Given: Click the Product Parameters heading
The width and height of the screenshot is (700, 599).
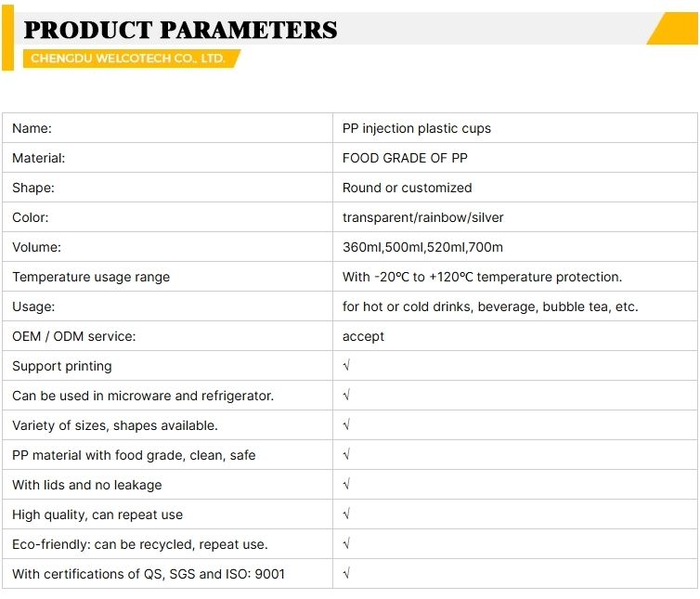Looking at the screenshot, I should pyautogui.click(x=180, y=30).
